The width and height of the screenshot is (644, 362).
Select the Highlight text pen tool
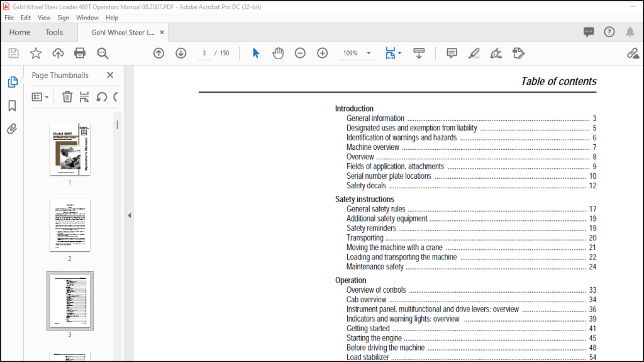click(x=474, y=53)
